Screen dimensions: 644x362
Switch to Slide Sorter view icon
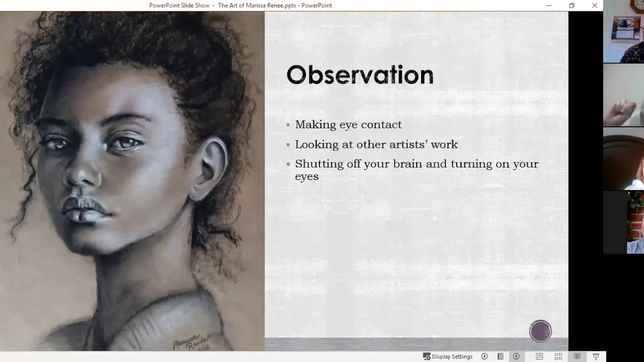coord(558,356)
